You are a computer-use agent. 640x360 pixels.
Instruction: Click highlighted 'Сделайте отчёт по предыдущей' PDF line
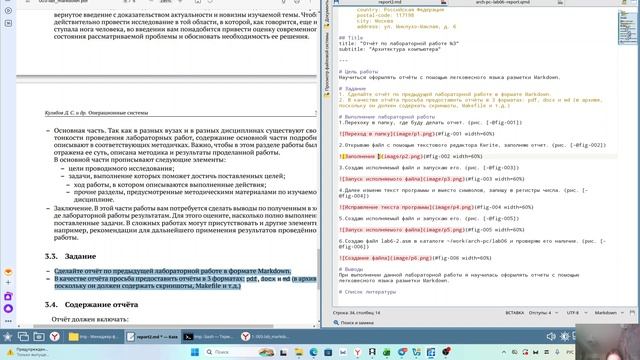173,271
